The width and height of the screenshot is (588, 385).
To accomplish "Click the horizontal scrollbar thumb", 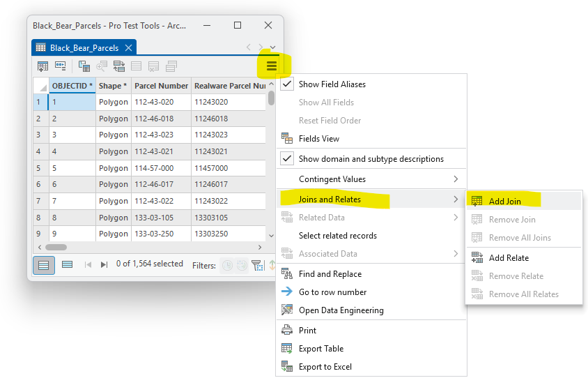I will click(x=56, y=248).
